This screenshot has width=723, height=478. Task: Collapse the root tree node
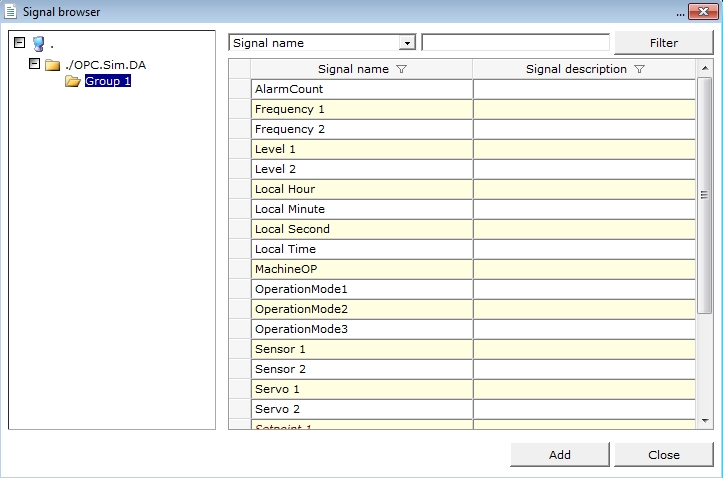19,43
